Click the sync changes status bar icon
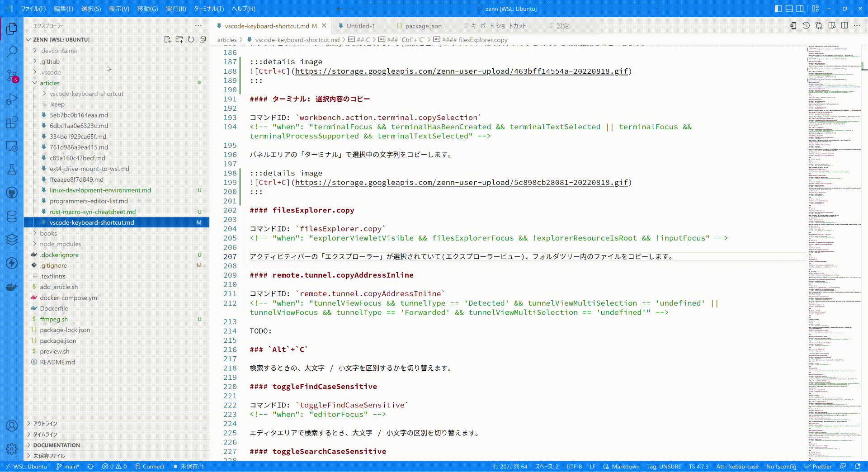The width and height of the screenshot is (868, 472). pos(90,467)
